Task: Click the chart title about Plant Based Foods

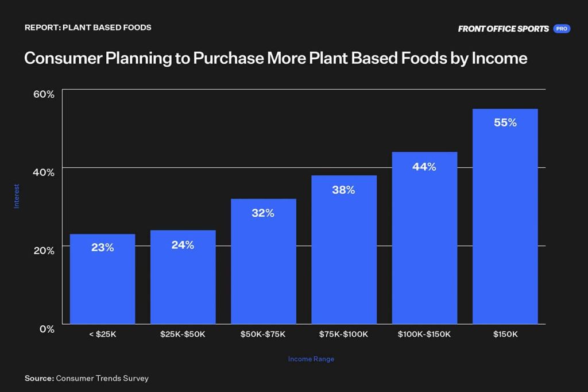Action: [276, 58]
